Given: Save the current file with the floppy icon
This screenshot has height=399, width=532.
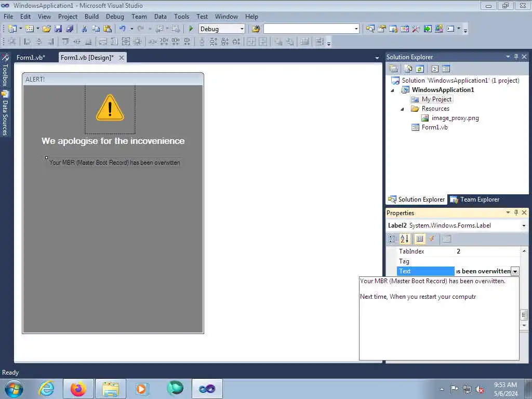Looking at the screenshot, I should click(58, 29).
